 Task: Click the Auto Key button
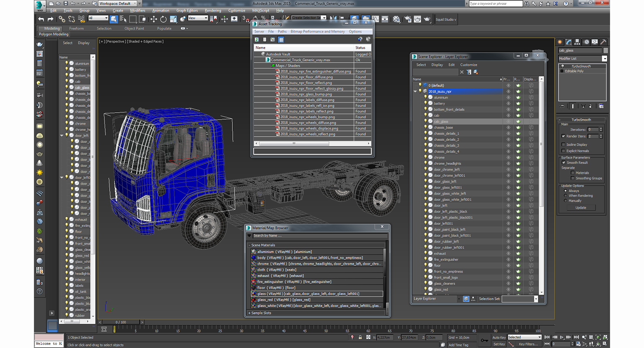tap(499, 338)
